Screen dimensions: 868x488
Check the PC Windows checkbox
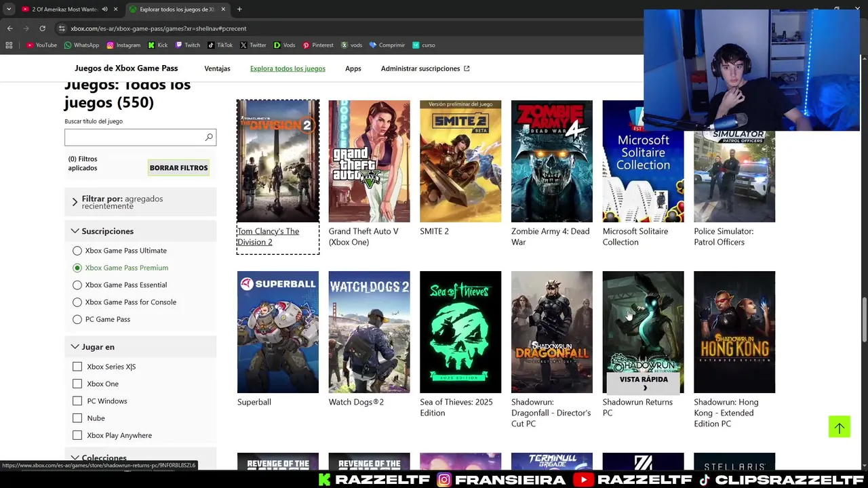[77, 401]
